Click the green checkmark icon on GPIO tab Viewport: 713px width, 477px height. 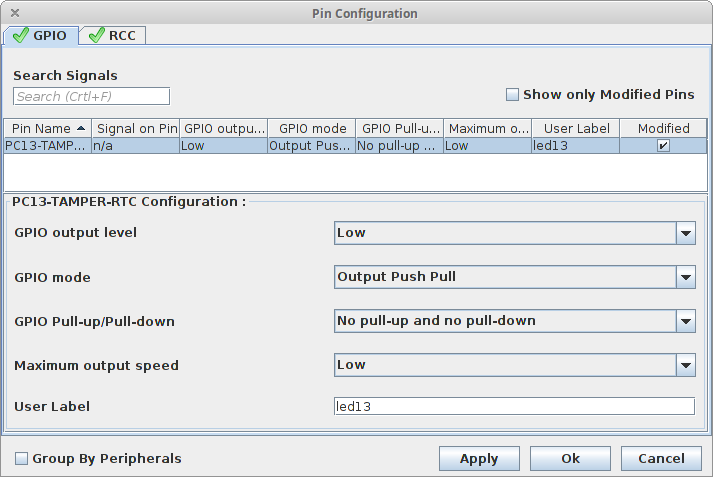pyautogui.click(x=20, y=35)
